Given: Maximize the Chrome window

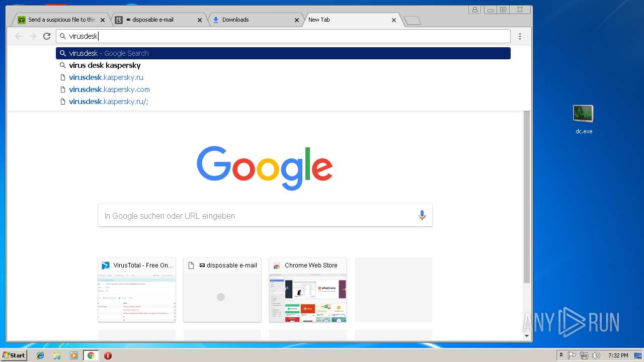Looking at the screenshot, I should 503,10.
